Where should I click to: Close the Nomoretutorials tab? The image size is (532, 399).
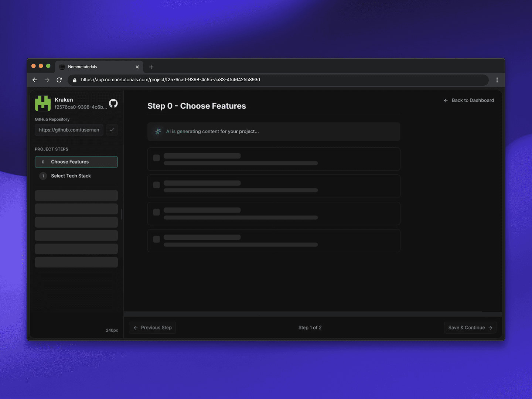click(137, 67)
